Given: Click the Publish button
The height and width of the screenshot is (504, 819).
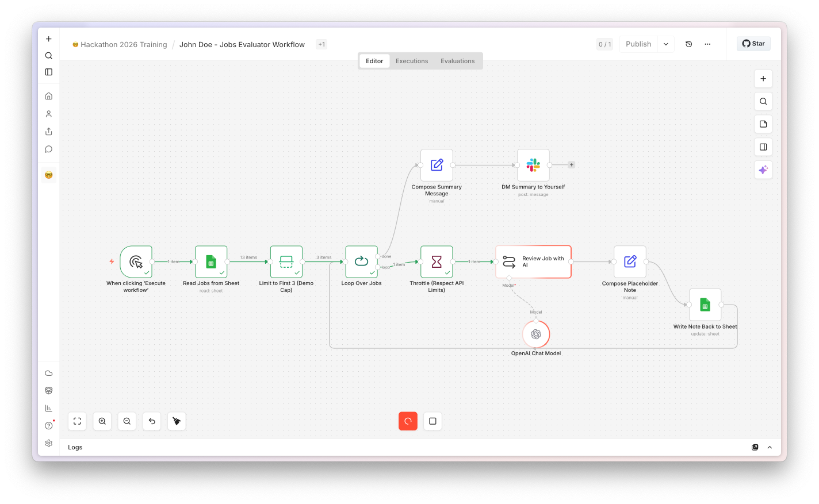Looking at the screenshot, I should 638,44.
